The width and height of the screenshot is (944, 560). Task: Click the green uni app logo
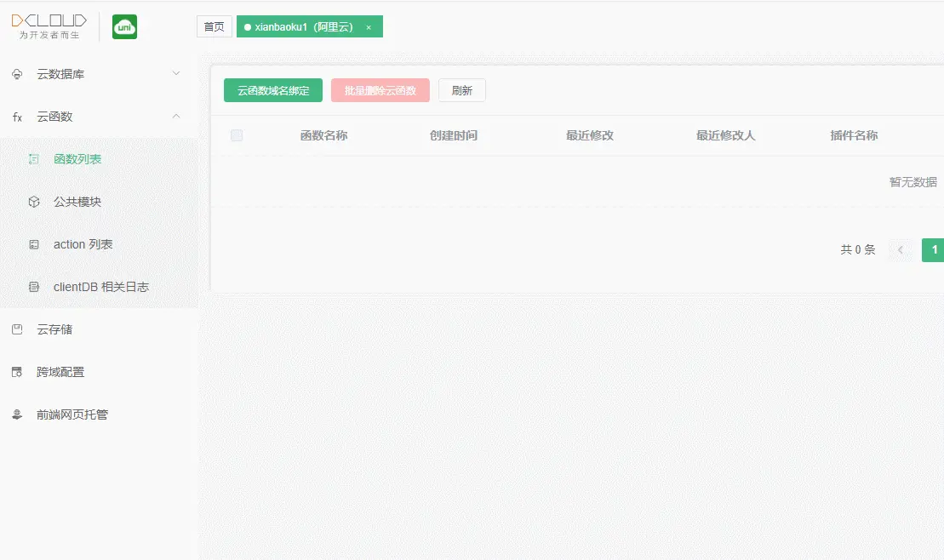(124, 26)
